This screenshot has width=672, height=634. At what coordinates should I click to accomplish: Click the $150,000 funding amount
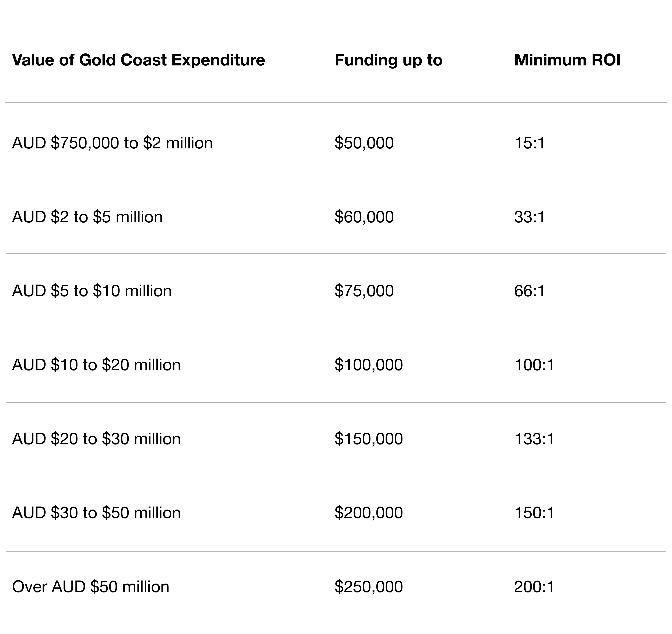tap(369, 439)
